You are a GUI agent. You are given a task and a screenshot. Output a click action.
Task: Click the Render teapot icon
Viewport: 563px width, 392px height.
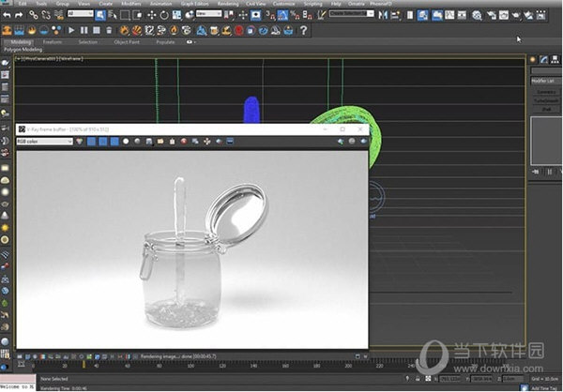[516, 15]
